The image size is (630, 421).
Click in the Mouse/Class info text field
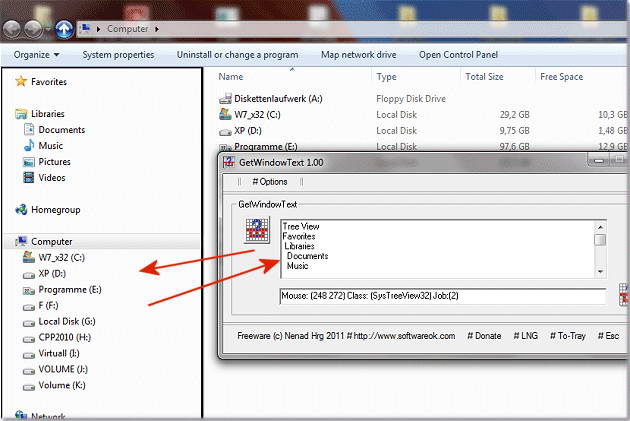[x=443, y=296]
